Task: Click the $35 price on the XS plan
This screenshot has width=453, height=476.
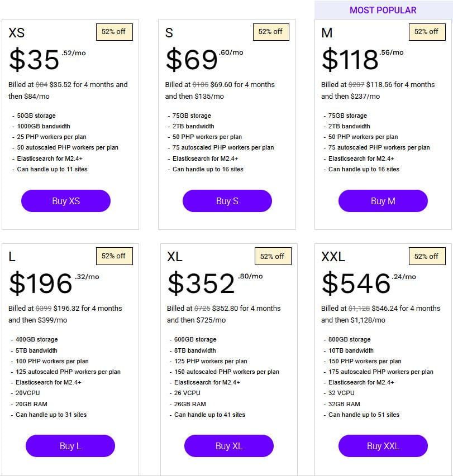Action: click(x=35, y=60)
